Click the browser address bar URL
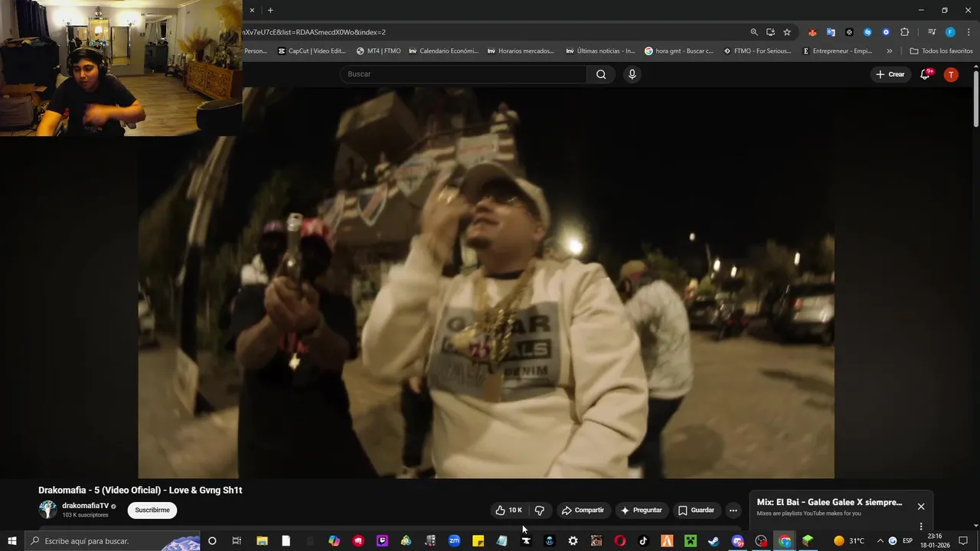 (315, 32)
